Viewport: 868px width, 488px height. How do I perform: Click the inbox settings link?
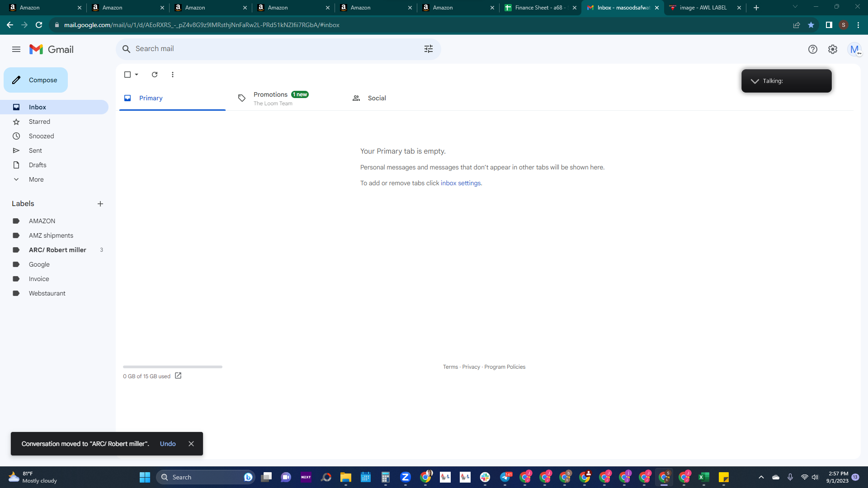point(461,183)
